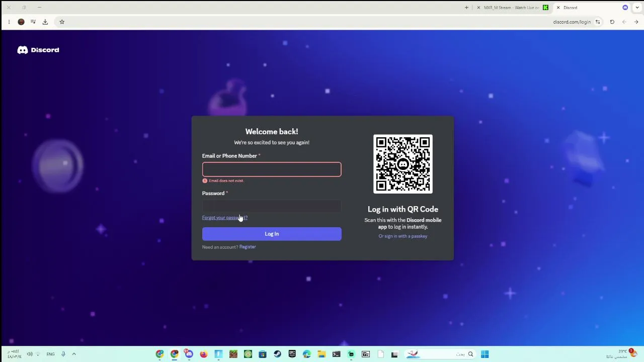This screenshot has height=362, width=644.
Task: Open the clock and date in taskbar
Action: click(x=14, y=354)
